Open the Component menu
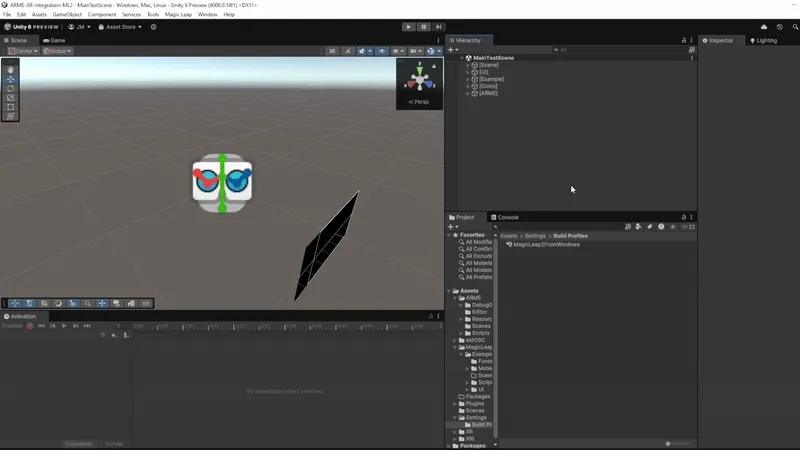The height and width of the screenshot is (450, 800). [102, 15]
